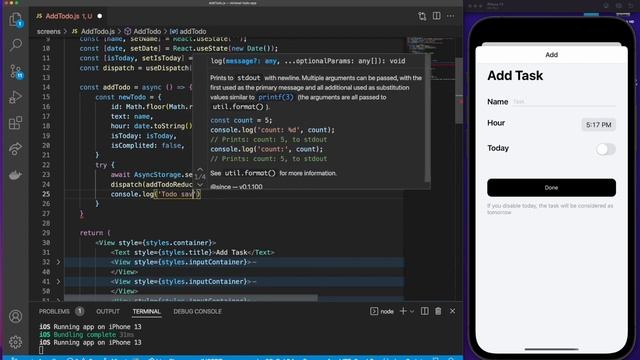Switch to the TERMINAL tab

(x=147, y=311)
